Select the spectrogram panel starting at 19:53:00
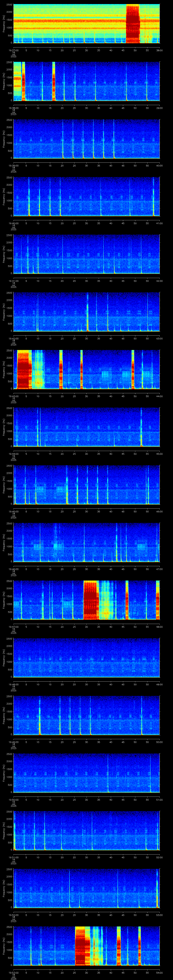The width and height of the screenshot is (173, 980). (86, 946)
